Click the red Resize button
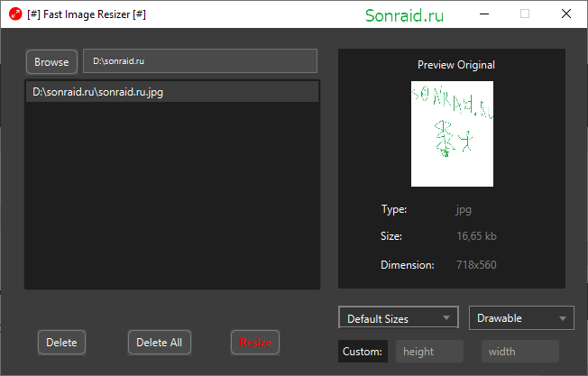Viewport: 588px width, 376px height. point(255,343)
